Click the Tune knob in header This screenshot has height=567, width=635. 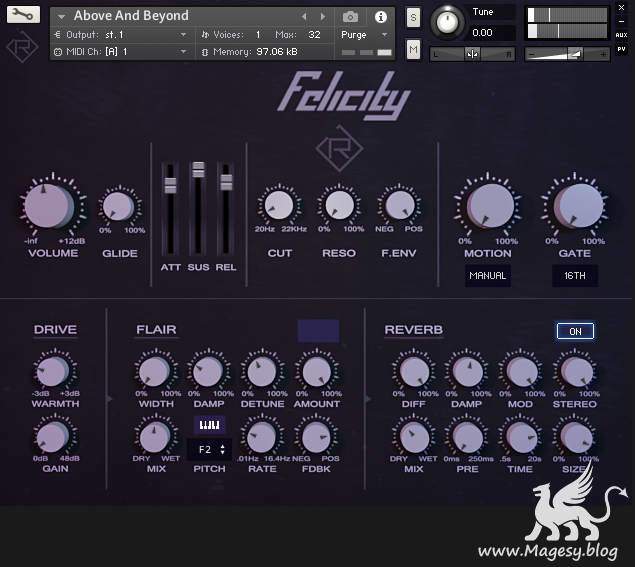pyautogui.click(x=447, y=22)
